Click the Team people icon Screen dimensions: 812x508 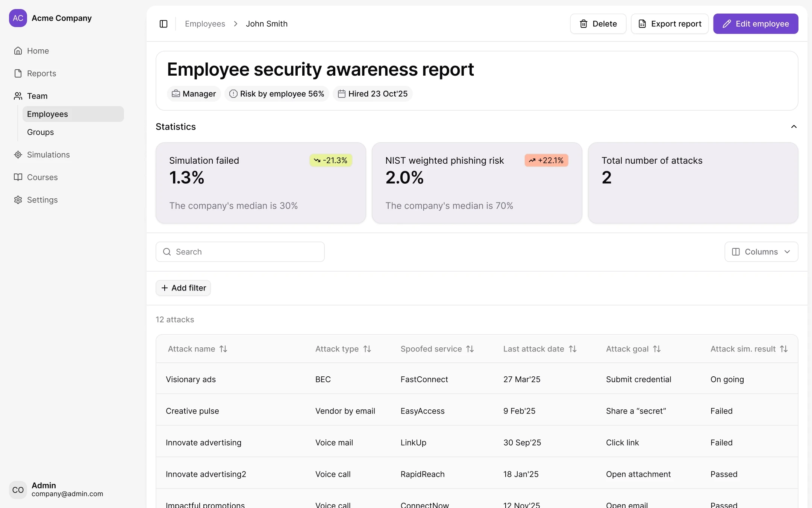click(x=18, y=96)
